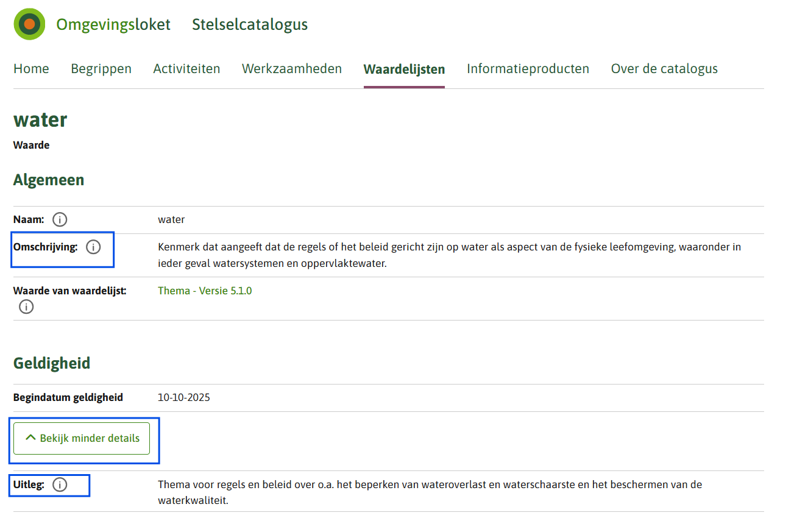Click the active Waardelijsten tab
Image resolution: width=808 pixels, height=532 pixels.
point(404,69)
